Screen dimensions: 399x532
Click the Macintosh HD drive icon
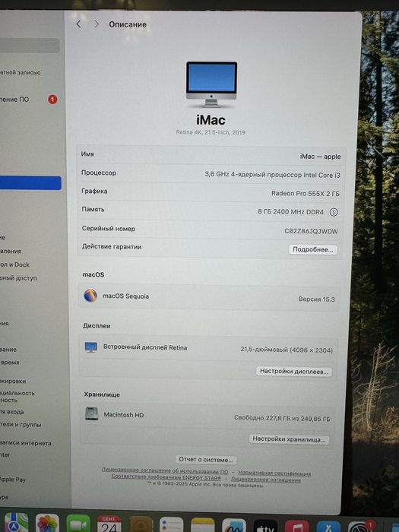point(92,413)
